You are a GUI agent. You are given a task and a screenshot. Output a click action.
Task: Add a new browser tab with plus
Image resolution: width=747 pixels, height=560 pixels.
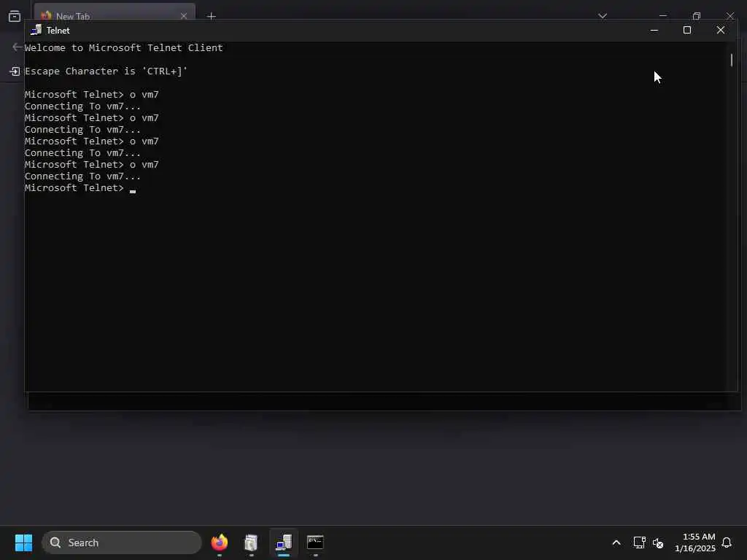(x=212, y=16)
